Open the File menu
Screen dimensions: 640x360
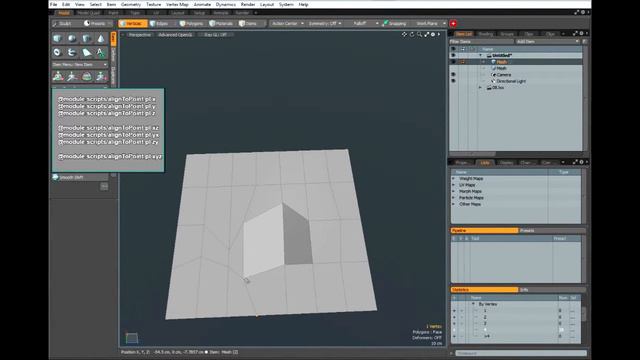pyautogui.click(x=53, y=4)
